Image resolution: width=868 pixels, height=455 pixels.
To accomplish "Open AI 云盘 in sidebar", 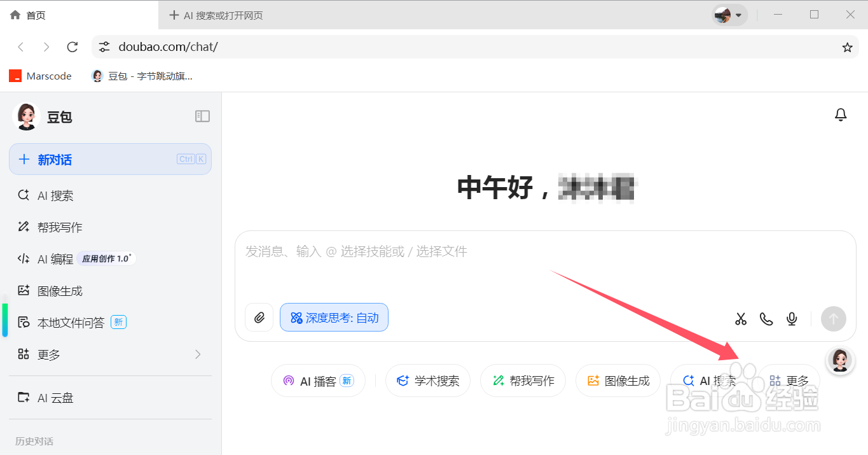I will 110,398.
